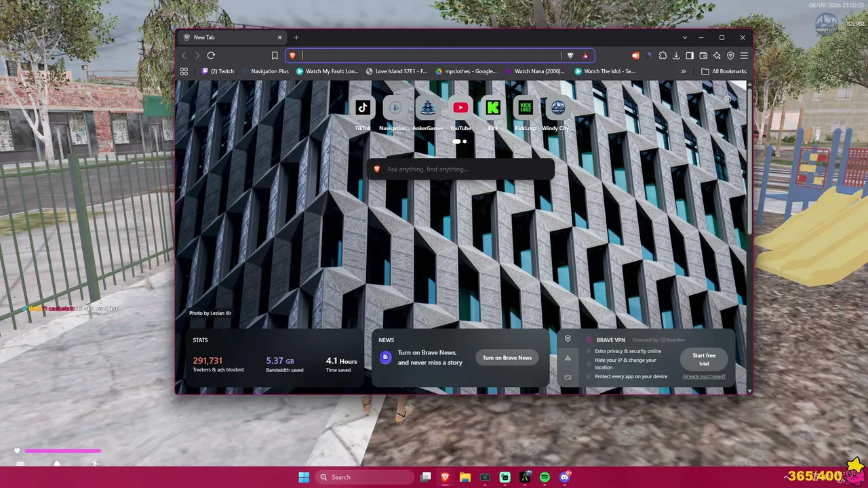
Task: Open the Photo by Lezian Ilir credit
Action: 210,313
